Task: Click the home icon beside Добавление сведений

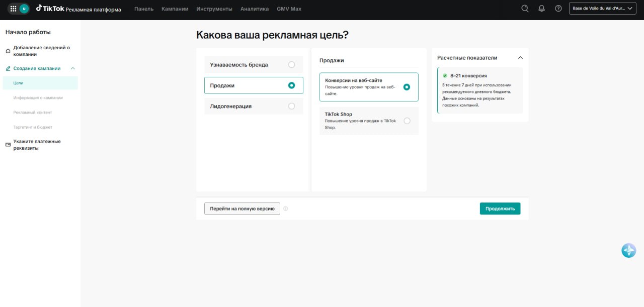Action: click(8, 51)
